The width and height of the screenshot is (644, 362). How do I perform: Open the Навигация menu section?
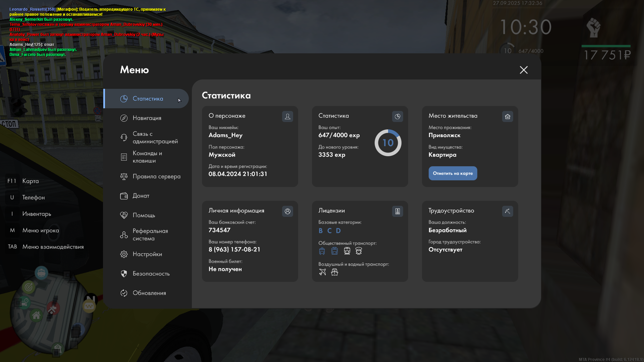[x=147, y=118]
